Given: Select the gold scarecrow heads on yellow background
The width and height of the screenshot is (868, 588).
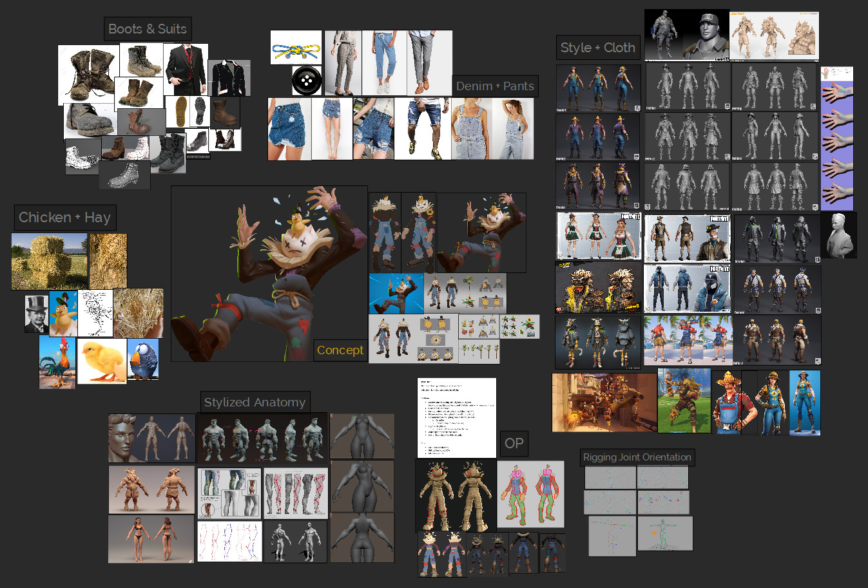Looking at the screenshot, I should (x=599, y=287).
